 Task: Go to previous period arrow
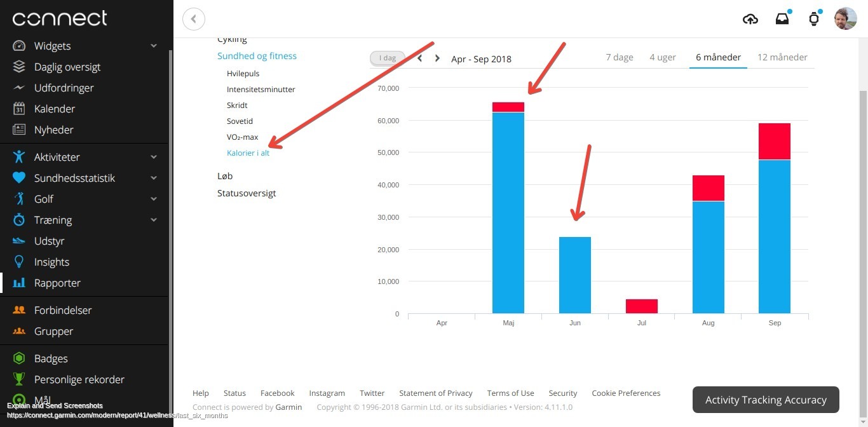click(x=420, y=58)
